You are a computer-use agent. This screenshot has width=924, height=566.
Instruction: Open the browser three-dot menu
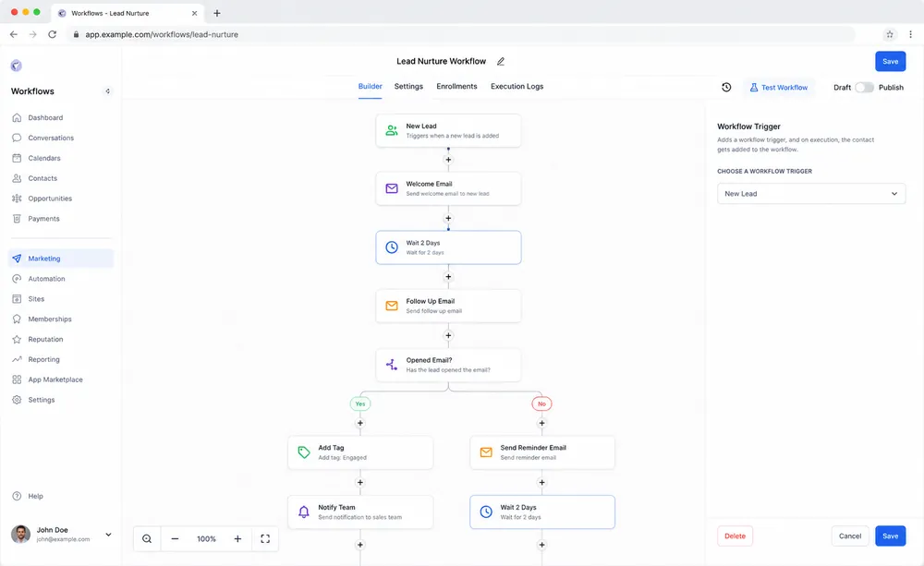(x=910, y=34)
